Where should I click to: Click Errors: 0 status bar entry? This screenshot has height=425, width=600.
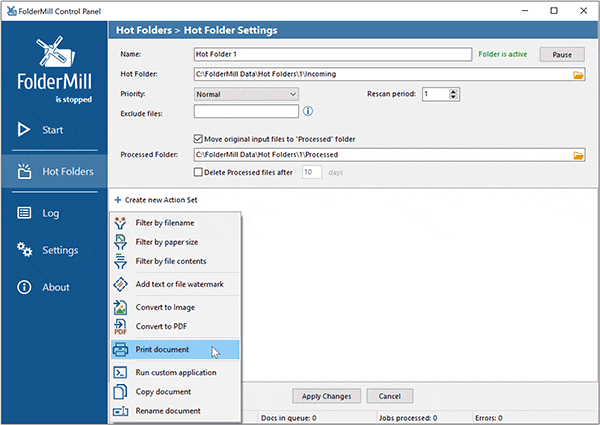pyautogui.click(x=489, y=418)
